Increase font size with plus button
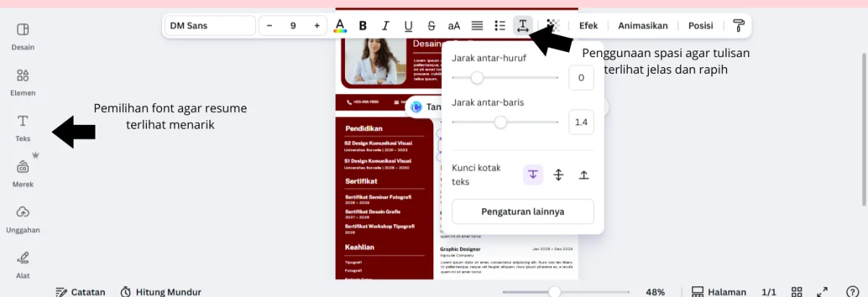Image resolution: width=868 pixels, height=297 pixels. (x=317, y=26)
